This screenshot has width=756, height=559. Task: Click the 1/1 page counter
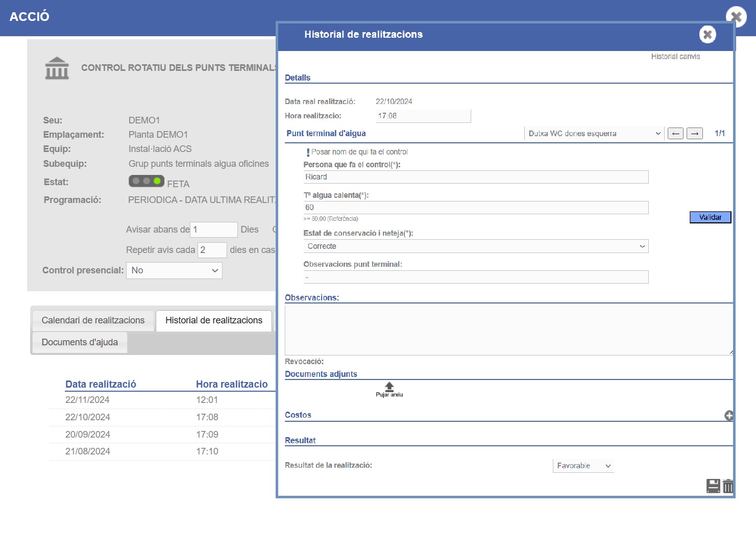[720, 133]
